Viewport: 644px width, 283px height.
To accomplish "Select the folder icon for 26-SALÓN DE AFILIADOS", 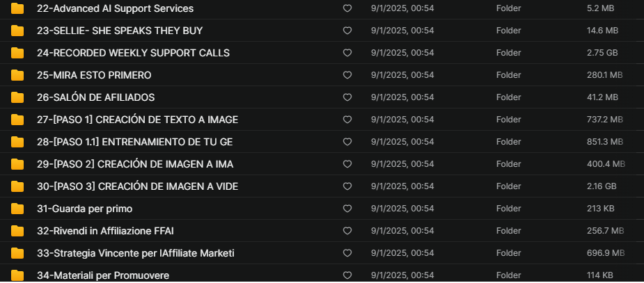I will pyautogui.click(x=17, y=97).
